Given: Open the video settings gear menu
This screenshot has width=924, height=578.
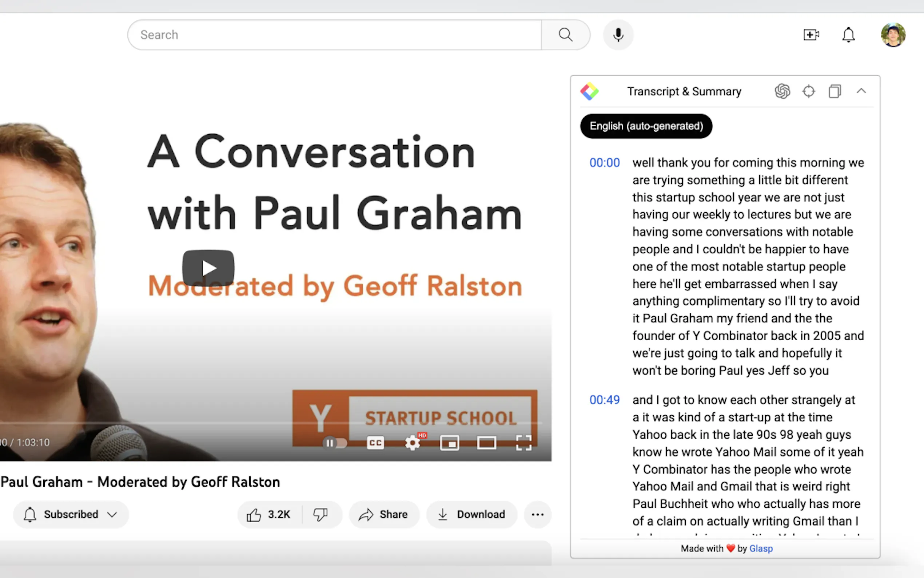Looking at the screenshot, I should coord(413,443).
